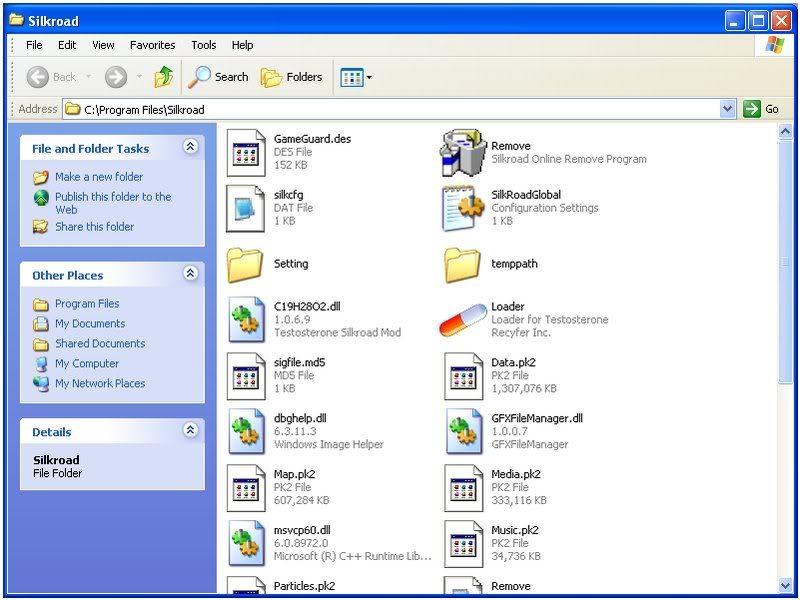The height and width of the screenshot is (600, 800).
Task: Select the Loader pill icon
Action: point(463,320)
